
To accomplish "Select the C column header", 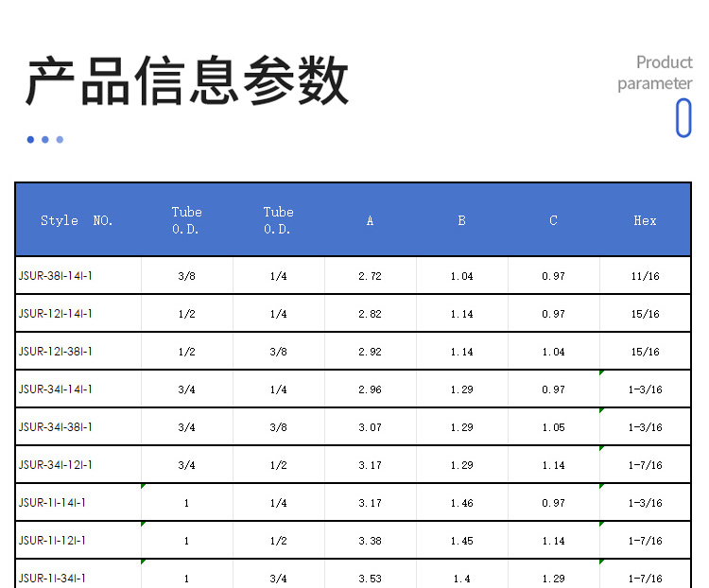I will coord(553,220).
